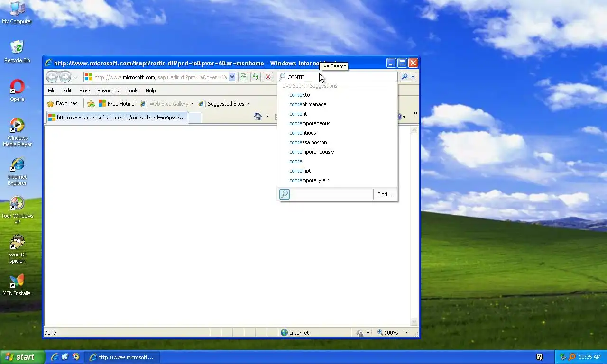This screenshot has height=364, width=607.
Task: Select suggestion 'contempt'
Action: click(338, 171)
